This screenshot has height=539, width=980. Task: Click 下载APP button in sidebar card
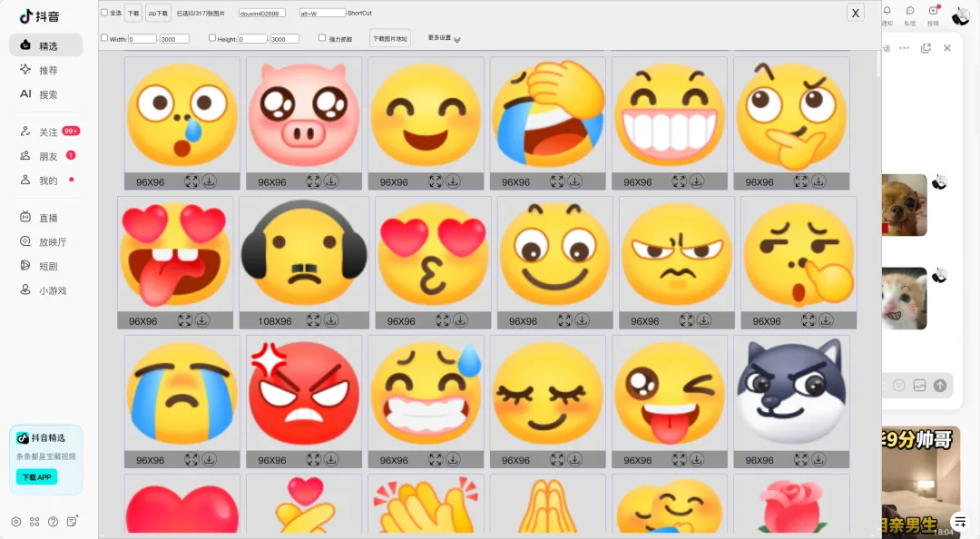tap(37, 477)
